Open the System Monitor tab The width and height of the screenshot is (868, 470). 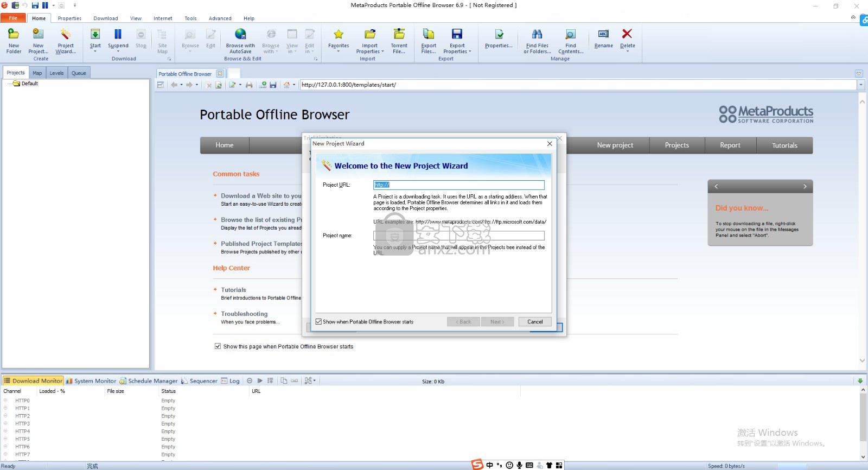tap(91, 381)
